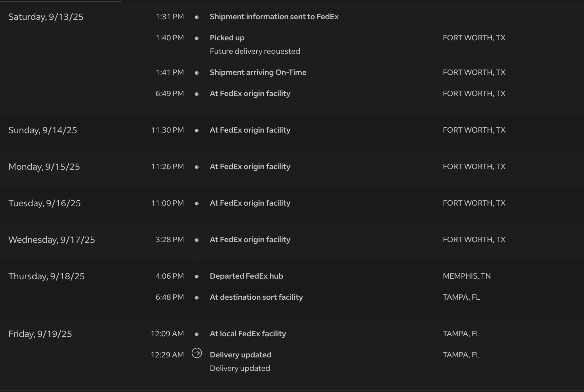Click the Sunday 11:30 PM timeline dot
Viewport: 584px width, 392px height.
tap(197, 131)
